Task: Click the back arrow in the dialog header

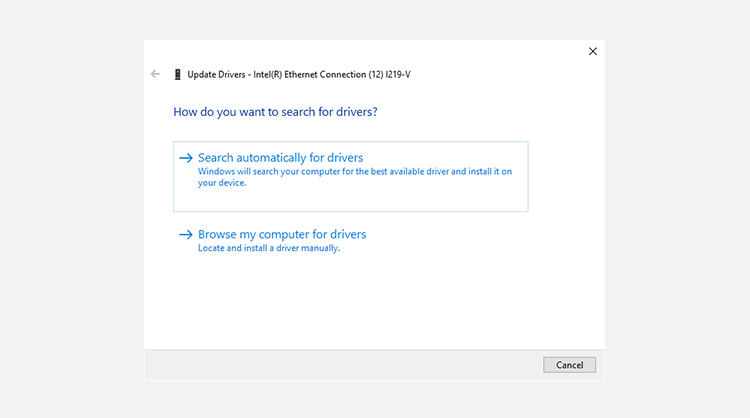Action: [155, 74]
